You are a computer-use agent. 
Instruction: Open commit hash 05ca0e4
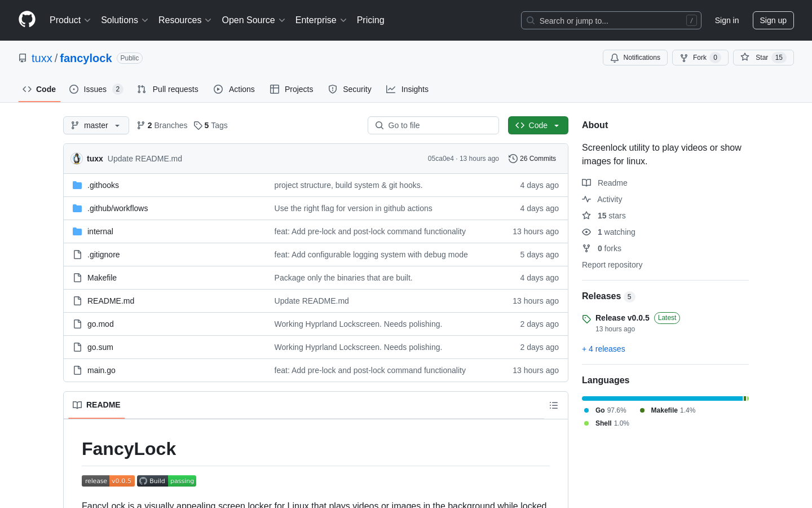[440, 159]
